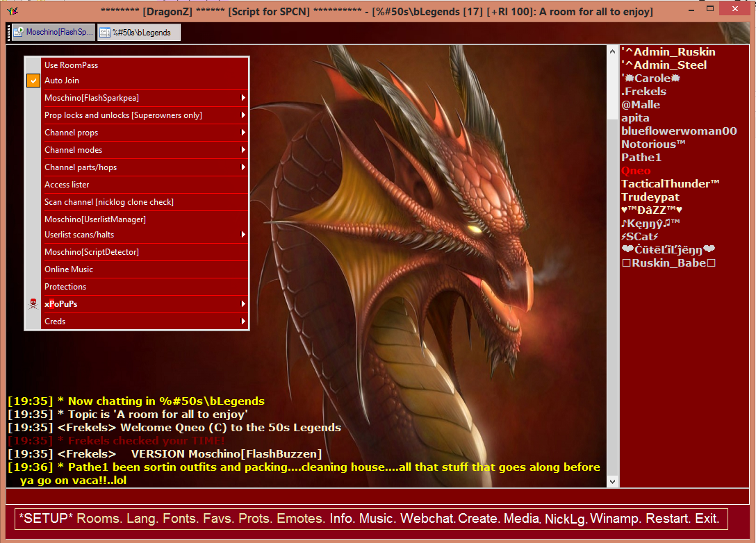Minimize the DragonZ window
This screenshot has width=756, height=543.
[691, 9]
